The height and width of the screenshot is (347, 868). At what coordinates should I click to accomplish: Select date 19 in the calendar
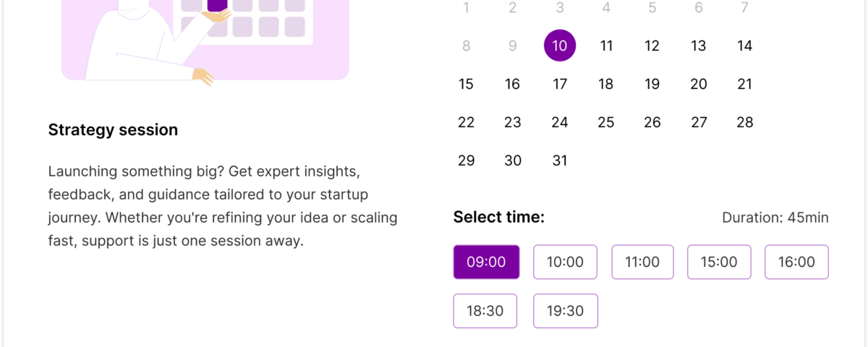652,85
